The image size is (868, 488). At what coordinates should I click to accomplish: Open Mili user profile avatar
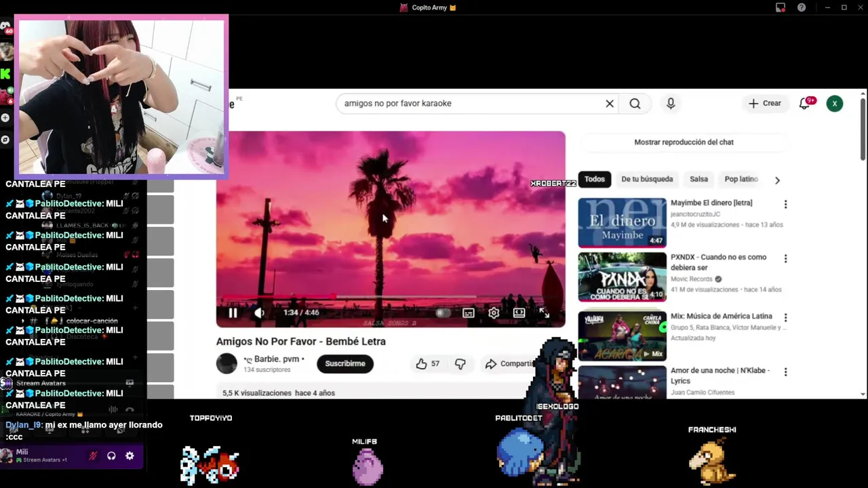click(x=7, y=455)
